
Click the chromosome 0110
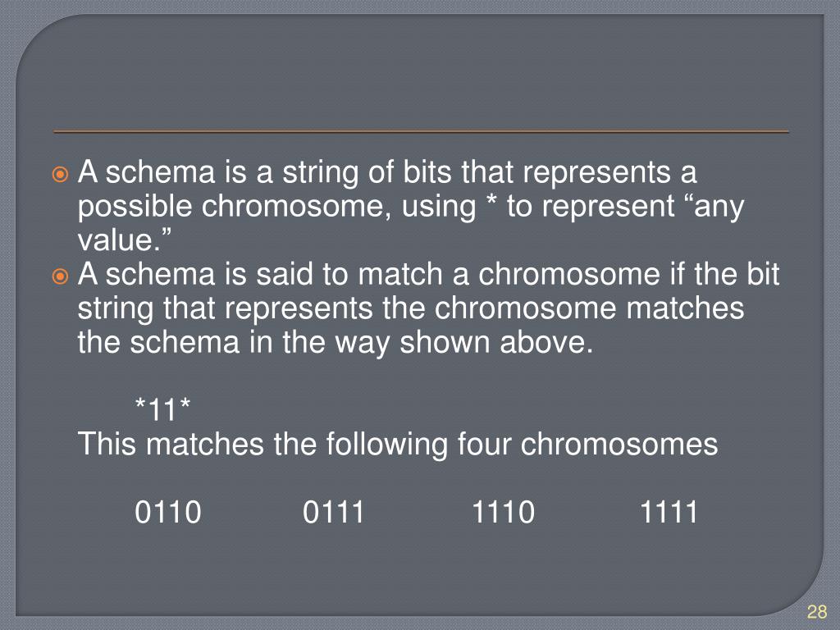coord(168,512)
